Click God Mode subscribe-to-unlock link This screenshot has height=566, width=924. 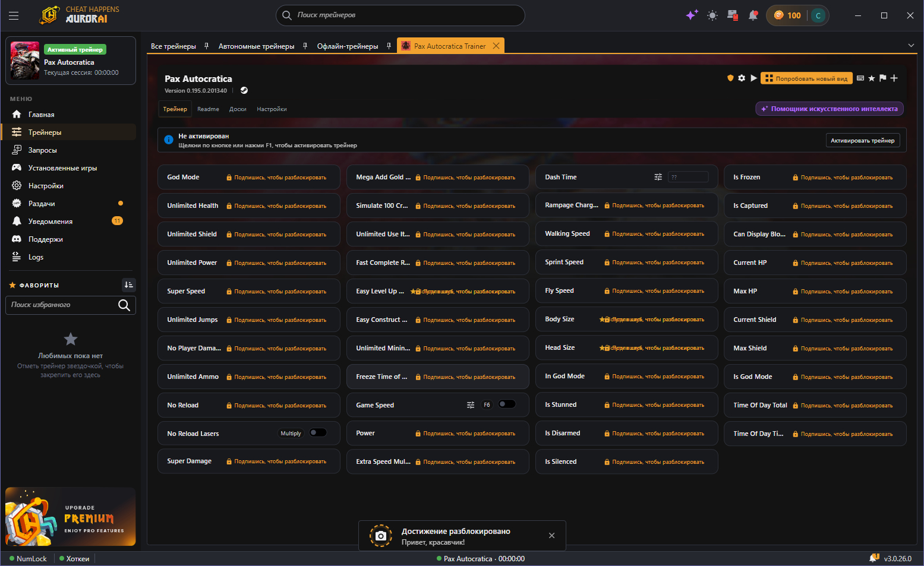(276, 178)
